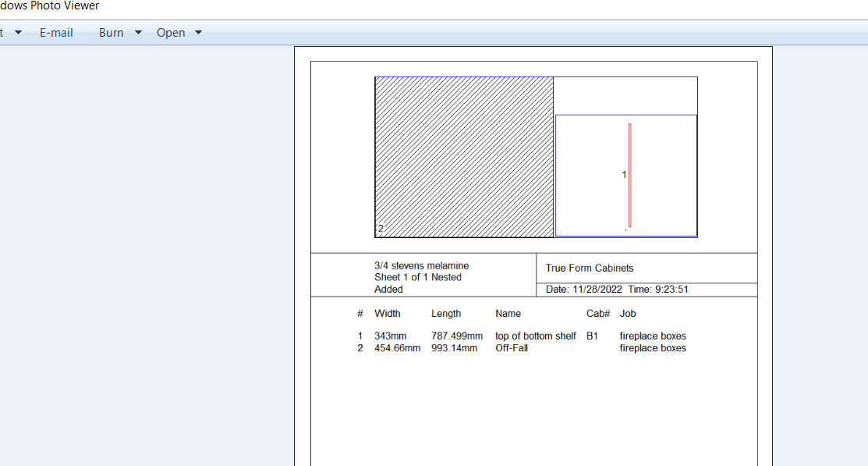Click the Length column header
The image size is (868, 466).
click(x=446, y=314)
